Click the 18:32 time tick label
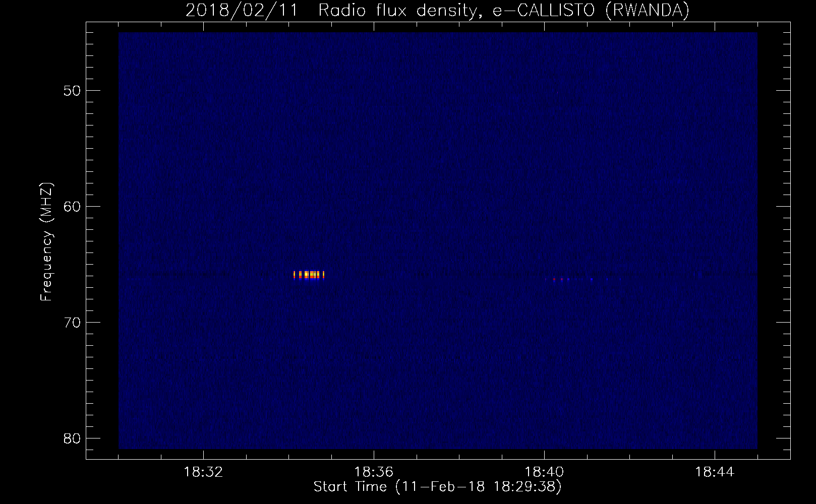Viewport: 816px width, 504px height. pos(203,472)
